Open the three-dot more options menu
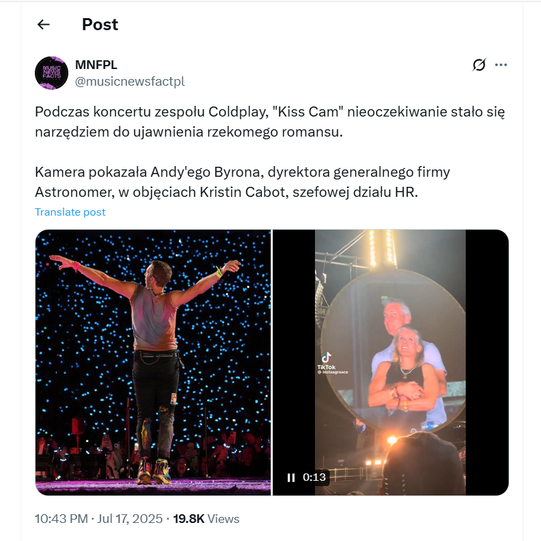 click(501, 65)
